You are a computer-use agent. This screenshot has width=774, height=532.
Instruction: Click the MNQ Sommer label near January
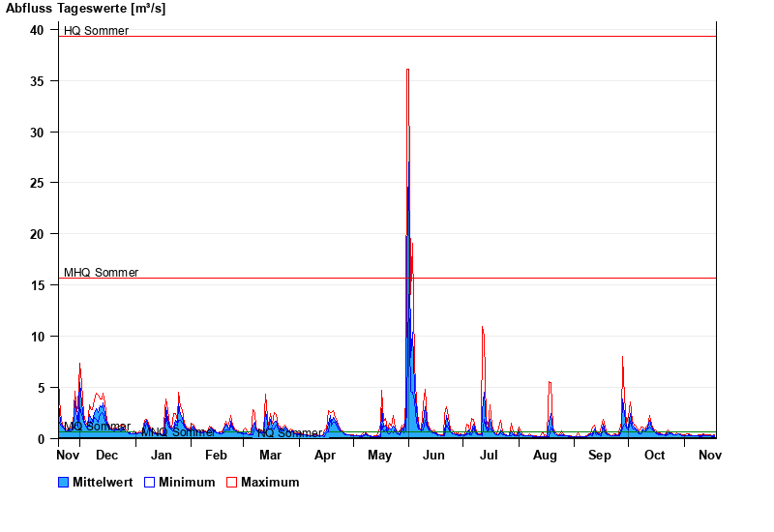pyautogui.click(x=178, y=432)
